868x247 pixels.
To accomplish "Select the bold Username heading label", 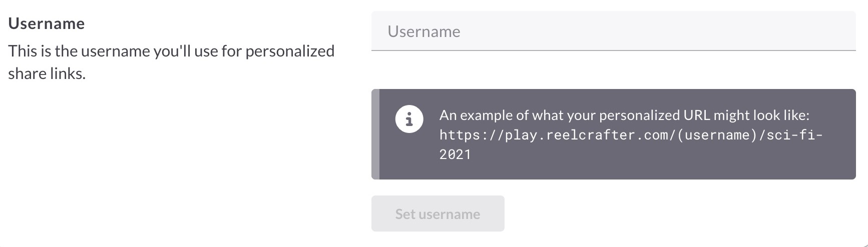I will coord(47,23).
